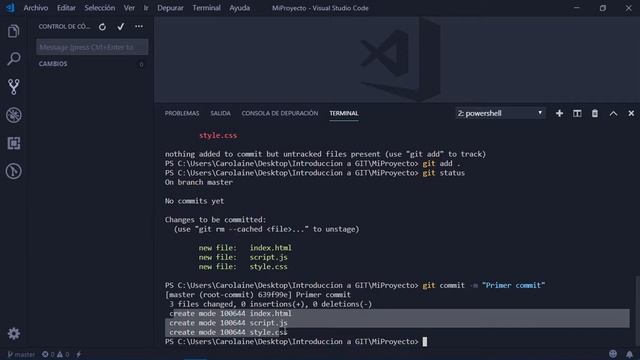Click 'No commits yet' terminal text
This screenshot has height=360, width=640.
(194, 201)
